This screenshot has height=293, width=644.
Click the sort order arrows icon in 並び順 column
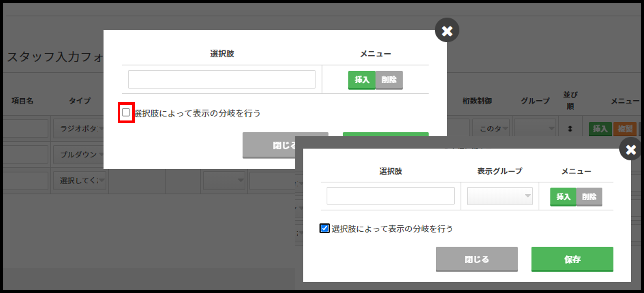click(x=570, y=128)
